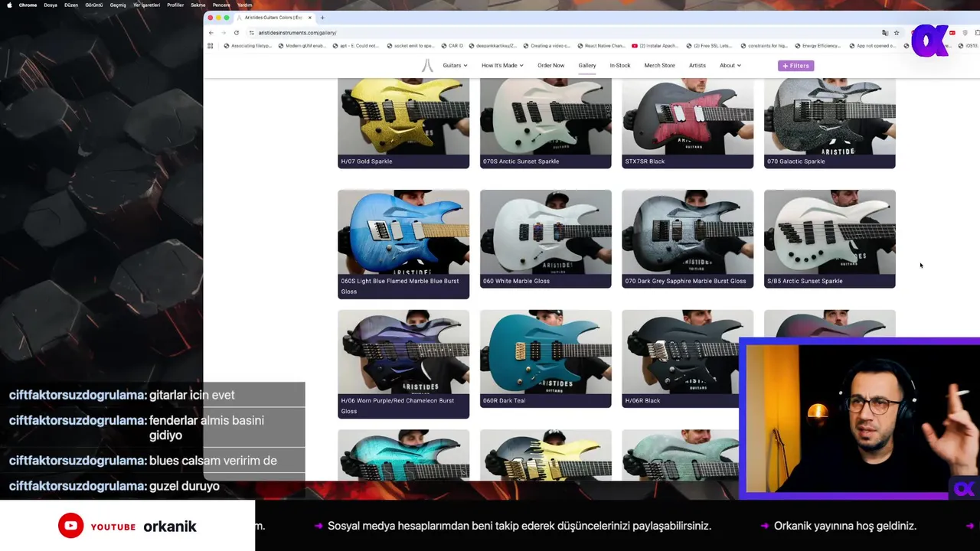Click the '060R Dark Teal' caption text

click(x=504, y=401)
